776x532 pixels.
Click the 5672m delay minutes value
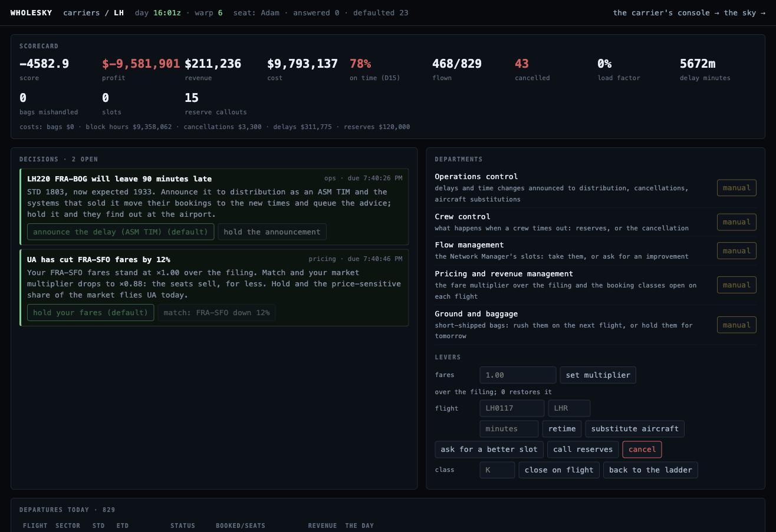(x=698, y=64)
